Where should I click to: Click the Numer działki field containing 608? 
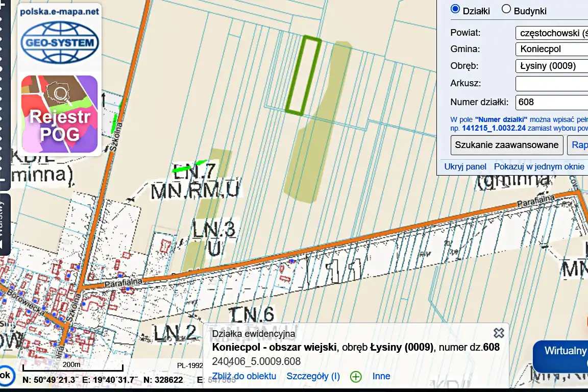[x=552, y=102]
